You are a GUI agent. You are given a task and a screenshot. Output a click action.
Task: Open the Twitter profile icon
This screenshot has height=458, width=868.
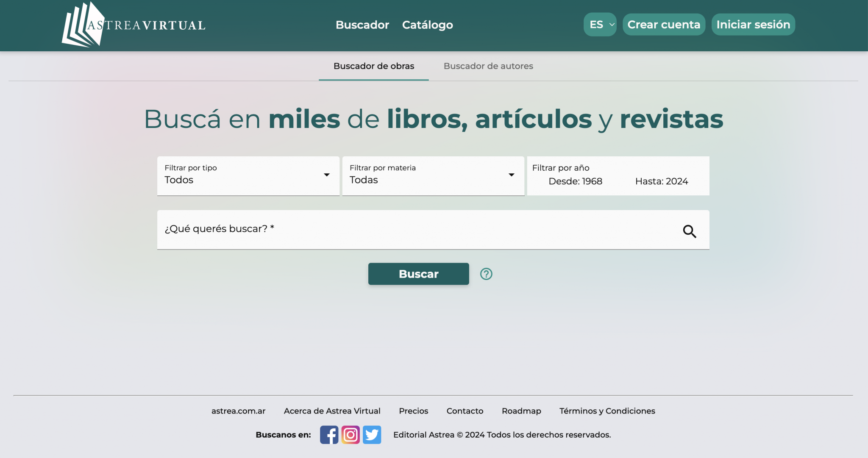pos(372,435)
